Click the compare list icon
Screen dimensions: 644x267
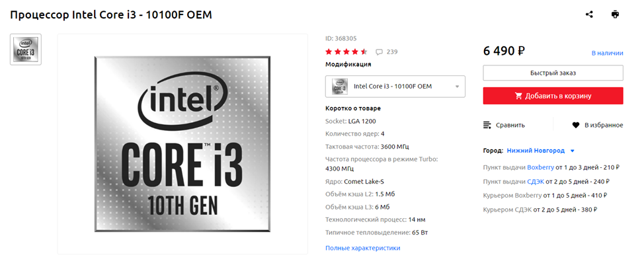pos(487,126)
